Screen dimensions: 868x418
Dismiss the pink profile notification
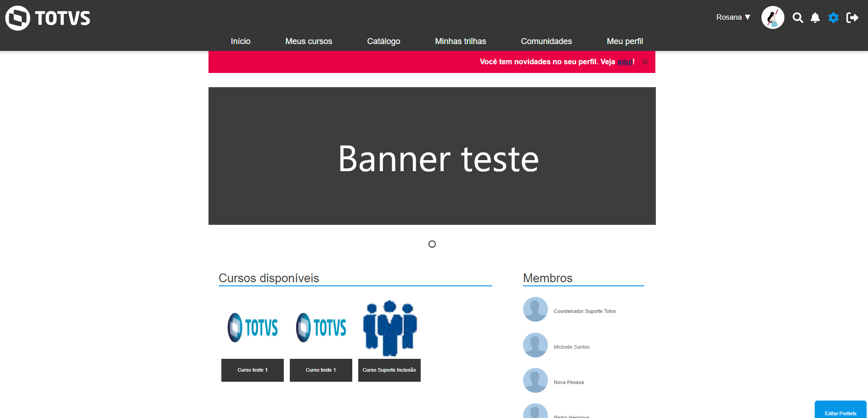pyautogui.click(x=645, y=62)
